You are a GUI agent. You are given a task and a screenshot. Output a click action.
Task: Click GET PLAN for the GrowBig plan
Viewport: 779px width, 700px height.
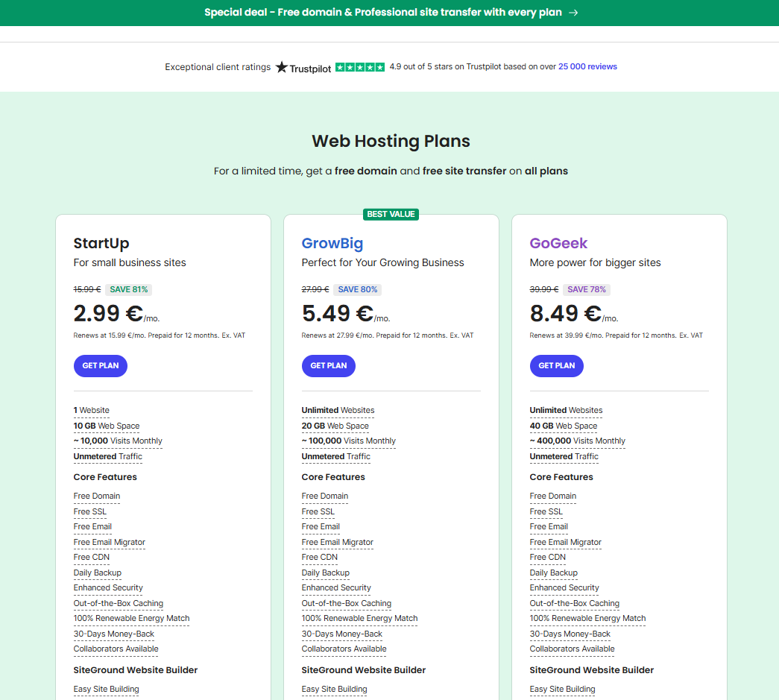[x=328, y=365]
